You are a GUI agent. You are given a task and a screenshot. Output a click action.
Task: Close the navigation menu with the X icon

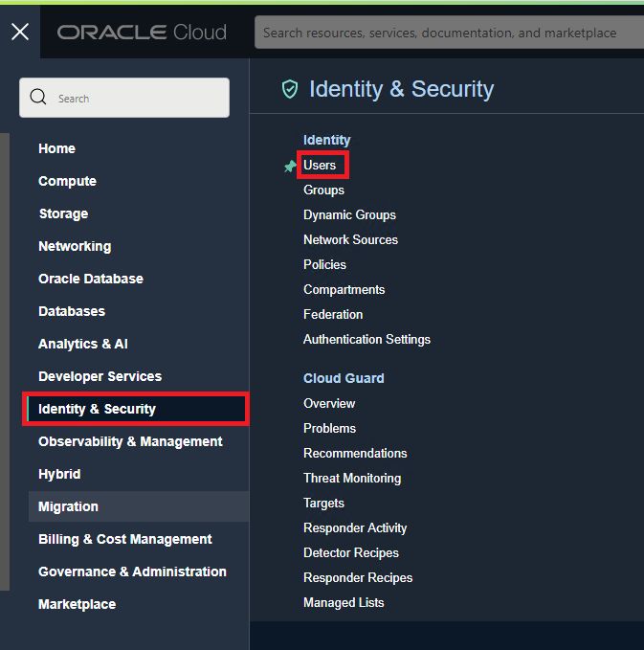coord(20,32)
